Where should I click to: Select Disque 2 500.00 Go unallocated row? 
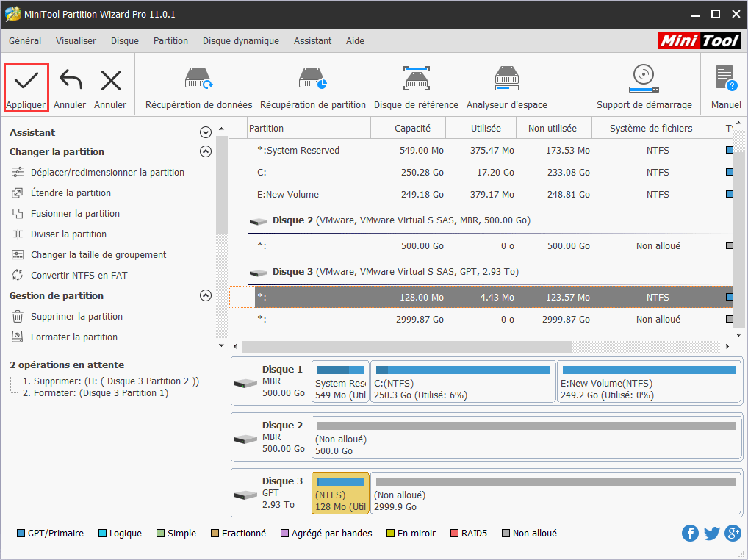pos(481,245)
